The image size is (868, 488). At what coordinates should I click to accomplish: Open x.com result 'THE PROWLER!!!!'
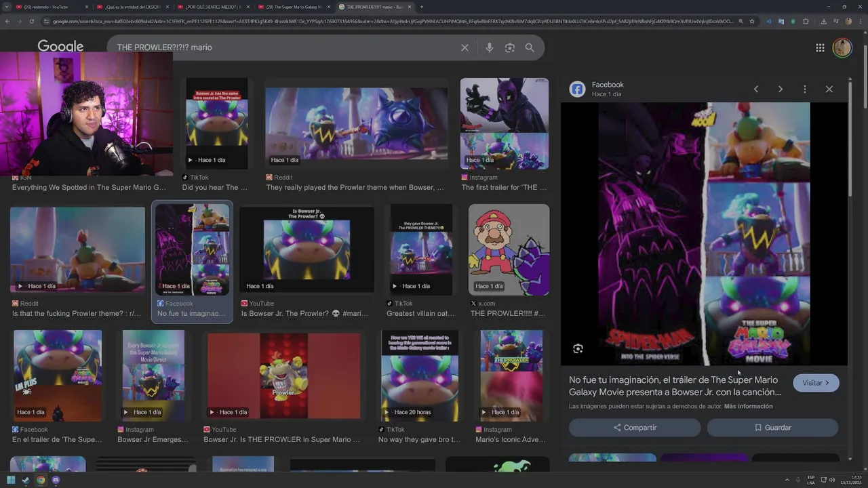[x=509, y=262]
